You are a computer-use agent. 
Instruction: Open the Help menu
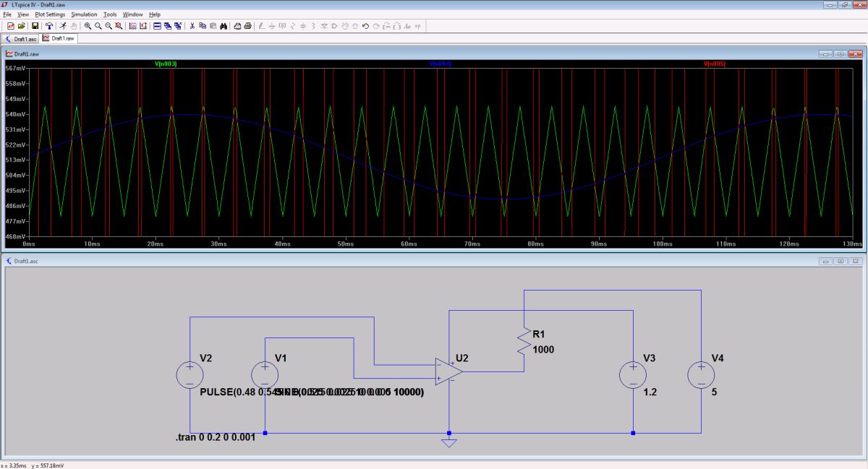pos(155,14)
